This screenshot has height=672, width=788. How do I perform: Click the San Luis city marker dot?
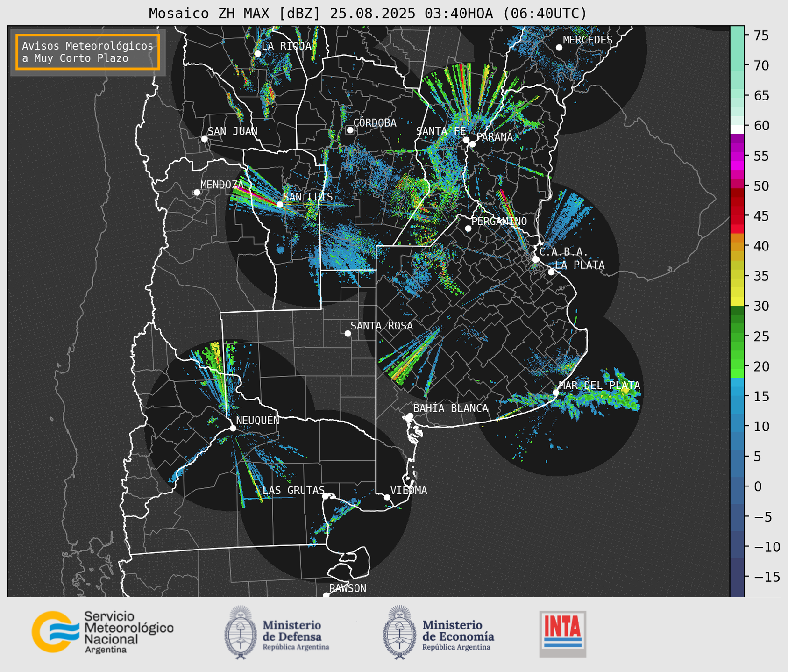[280, 204]
